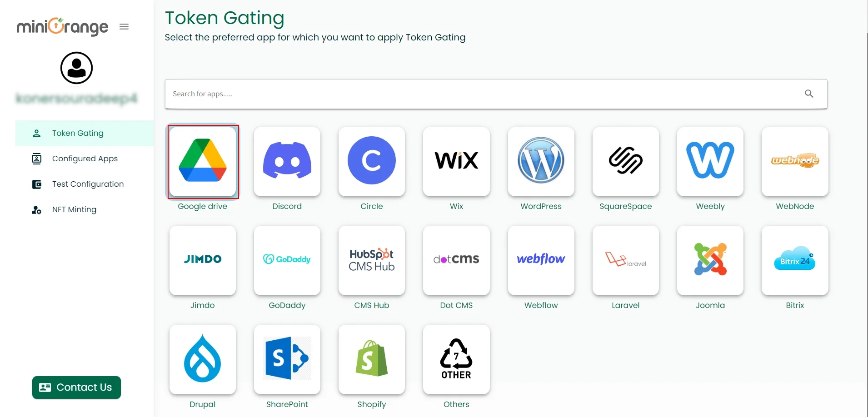Go to Configured Apps
868x417 pixels.
pos(85,159)
